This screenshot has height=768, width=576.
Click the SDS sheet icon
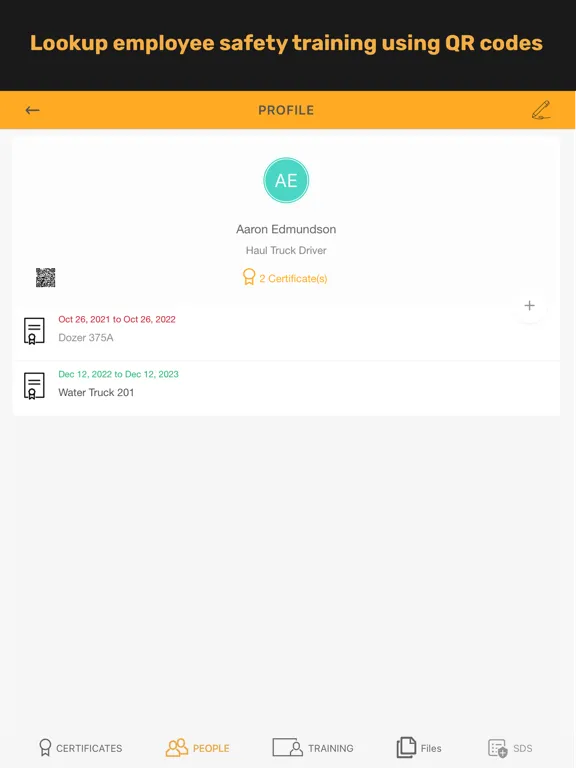(498, 748)
